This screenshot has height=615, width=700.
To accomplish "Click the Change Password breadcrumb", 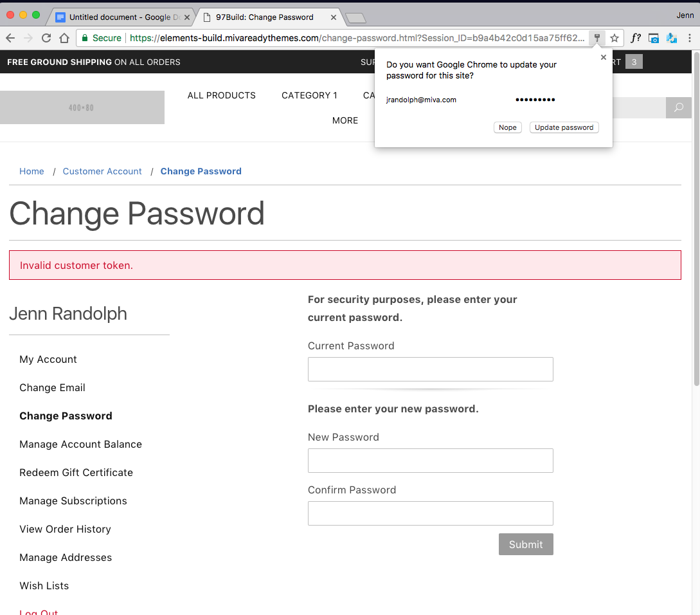I will tap(201, 171).
